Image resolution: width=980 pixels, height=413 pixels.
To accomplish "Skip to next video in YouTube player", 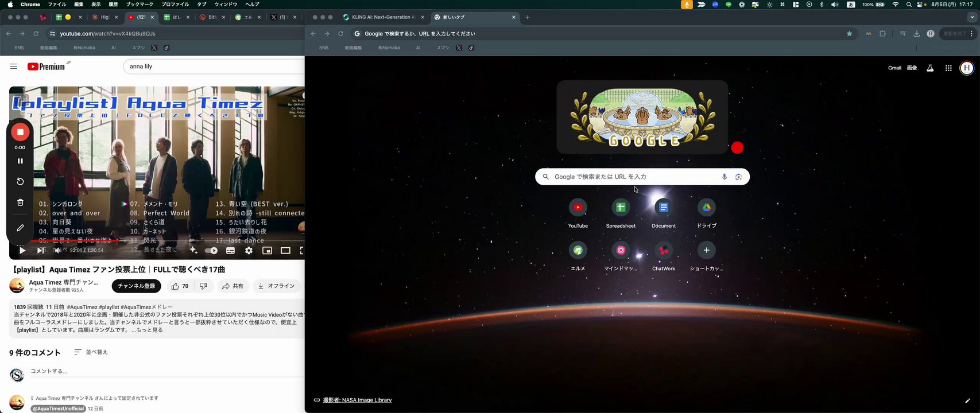I will pos(41,251).
